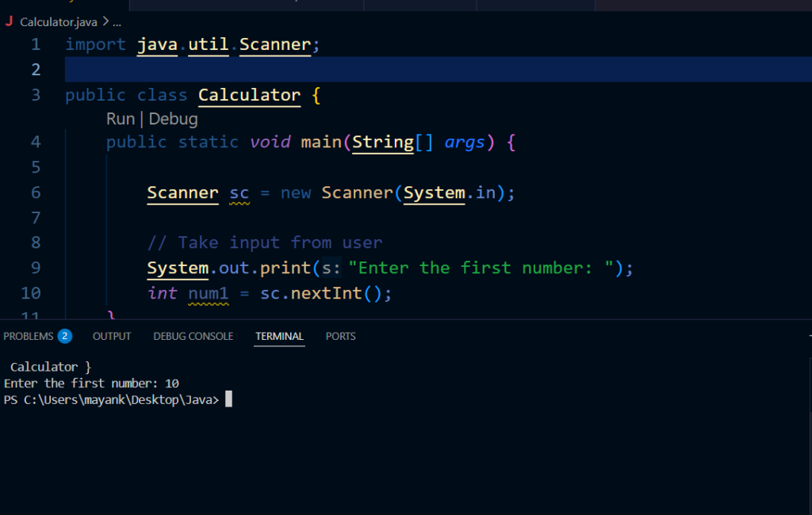Click the Run CodeLens link above main
The image size is (812, 515).
[x=121, y=119]
